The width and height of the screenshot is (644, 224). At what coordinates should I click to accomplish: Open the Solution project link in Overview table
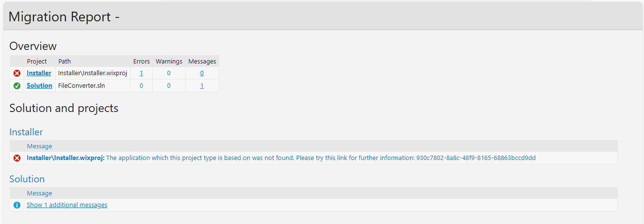point(39,86)
